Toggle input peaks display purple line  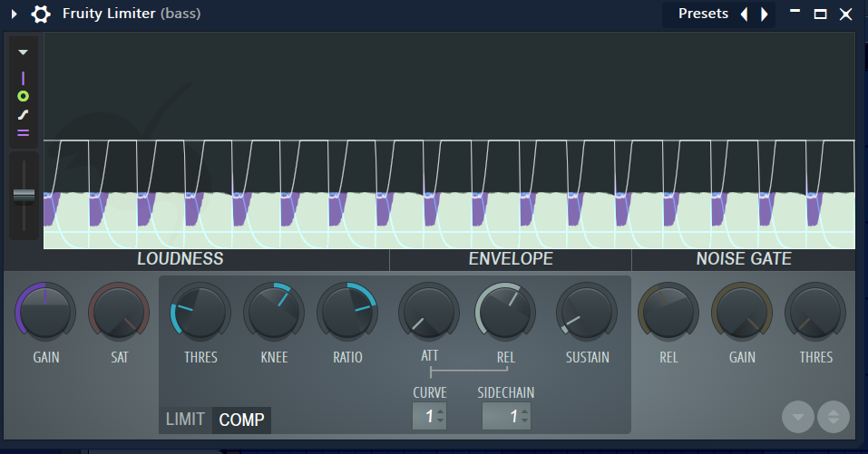[x=23, y=79]
